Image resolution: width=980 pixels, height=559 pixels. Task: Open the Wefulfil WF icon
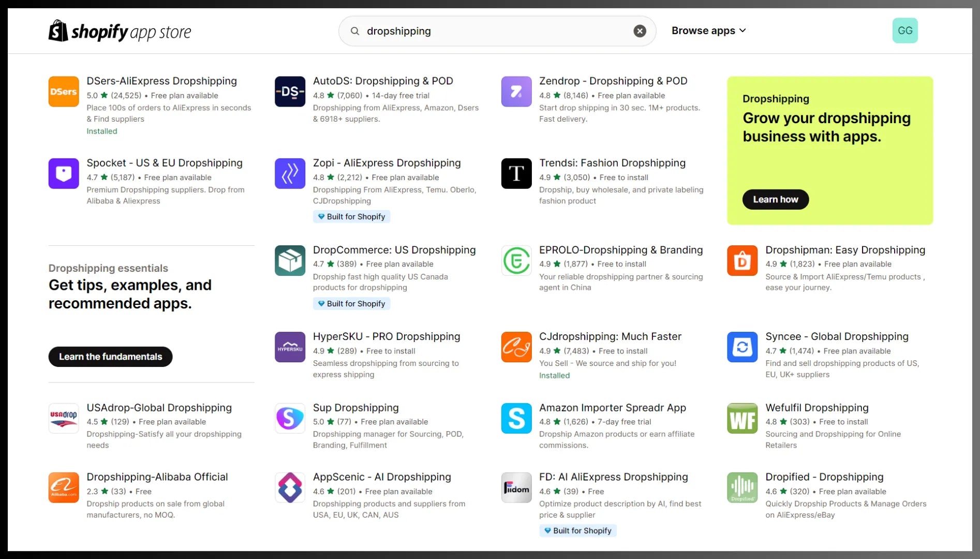(742, 418)
